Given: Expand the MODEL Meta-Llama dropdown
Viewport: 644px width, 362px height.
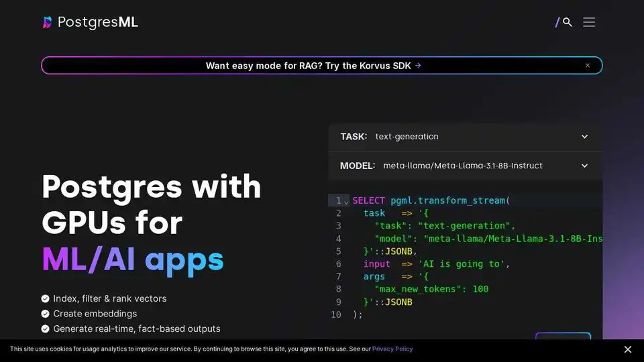Looking at the screenshot, I should pyautogui.click(x=466, y=166).
